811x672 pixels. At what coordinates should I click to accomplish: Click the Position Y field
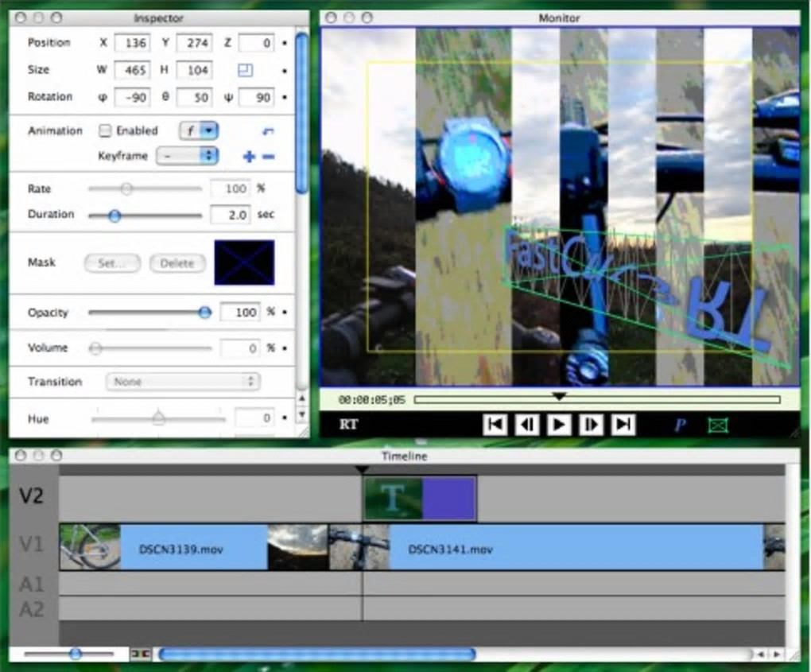pyautogui.click(x=195, y=43)
